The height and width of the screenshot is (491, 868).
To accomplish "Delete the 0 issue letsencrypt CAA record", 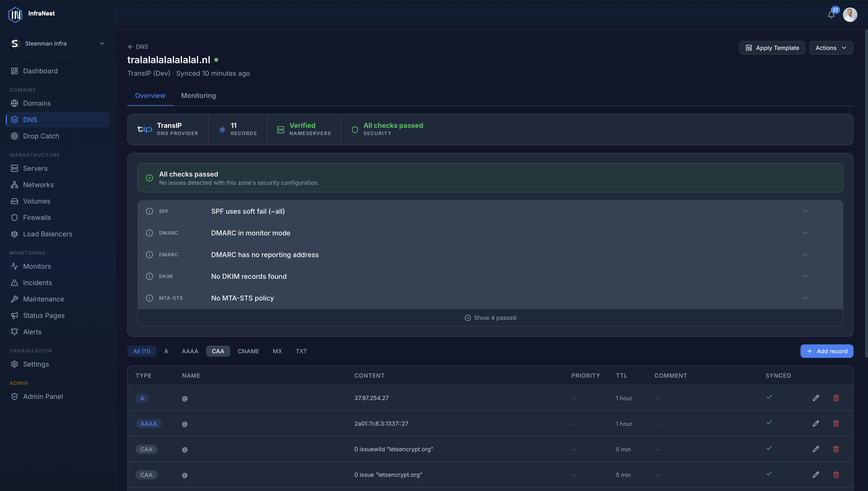I will tap(836, 474).
